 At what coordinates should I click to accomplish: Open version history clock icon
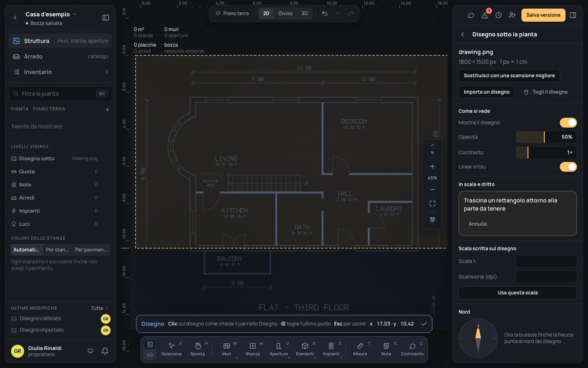pyautogui.click(x=499, y=15)
